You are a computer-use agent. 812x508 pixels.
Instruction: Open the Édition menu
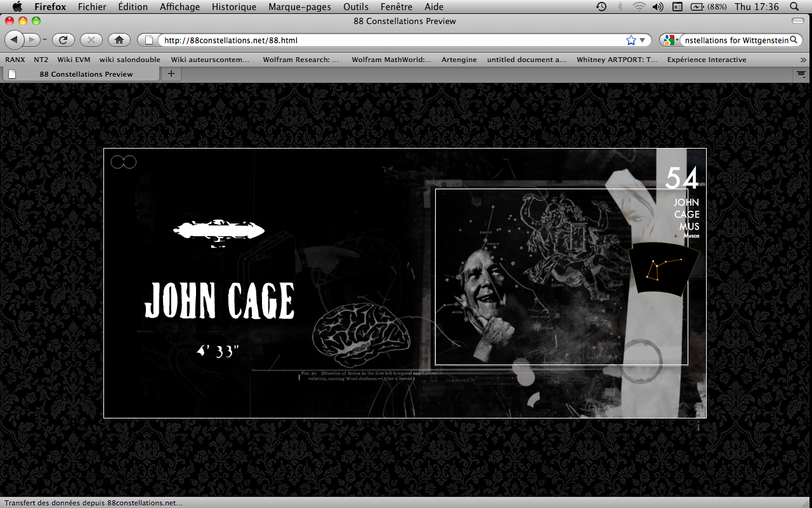[x=133, y=7]
